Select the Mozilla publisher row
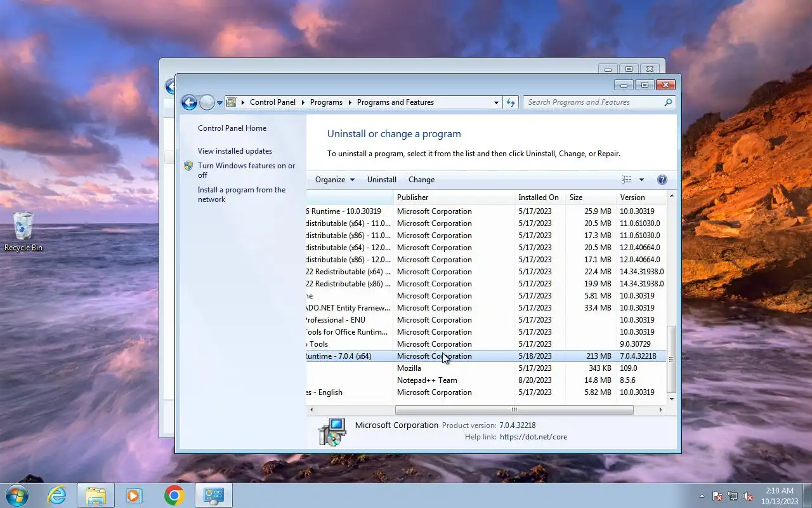This screenshot has height=508, width=812. pyautogui.click(x=486, y=368)
